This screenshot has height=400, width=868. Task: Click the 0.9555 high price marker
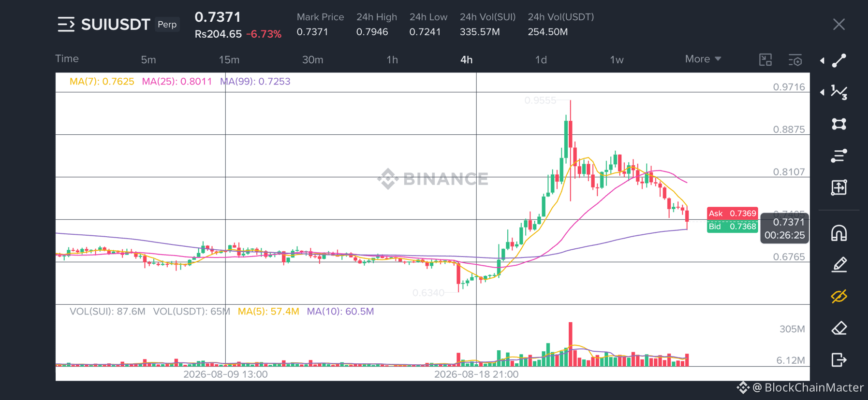tap(540, 100)
